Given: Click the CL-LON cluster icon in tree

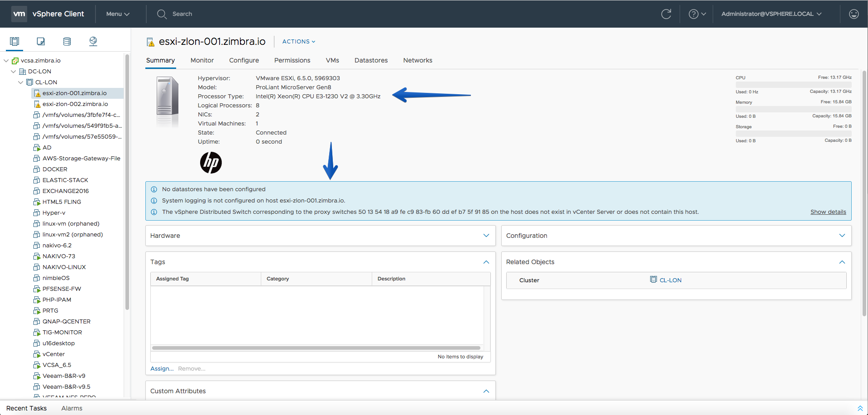Looking at the screenshot, I should (29, 82).
